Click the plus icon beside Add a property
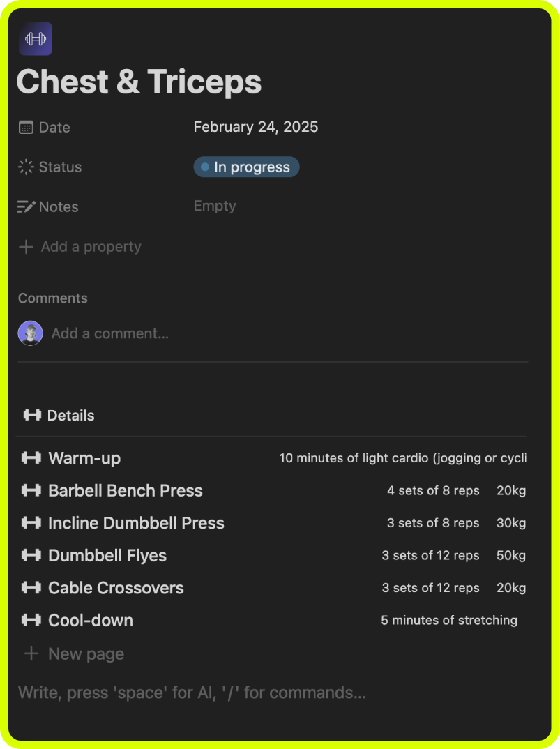The height and width of the screenshot is (749, 560). 26,247
